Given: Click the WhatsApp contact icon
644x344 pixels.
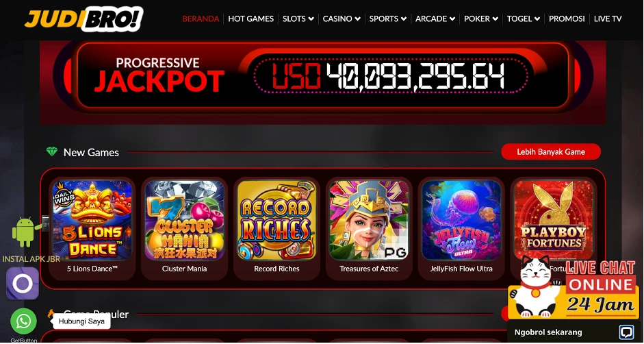Looking at the screenshot, I should [23, 321].
